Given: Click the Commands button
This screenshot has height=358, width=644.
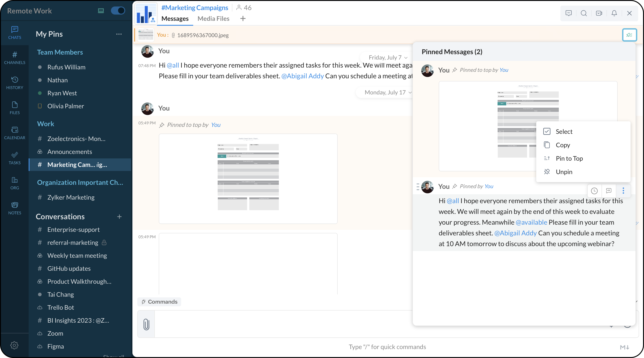Looking at the screenshot, I should click(x=159, y=302).
